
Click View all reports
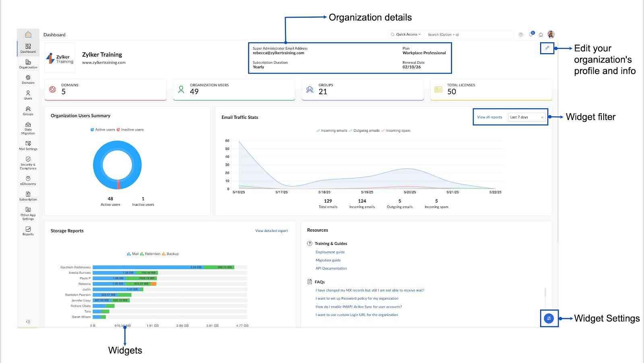coord(489,117)
